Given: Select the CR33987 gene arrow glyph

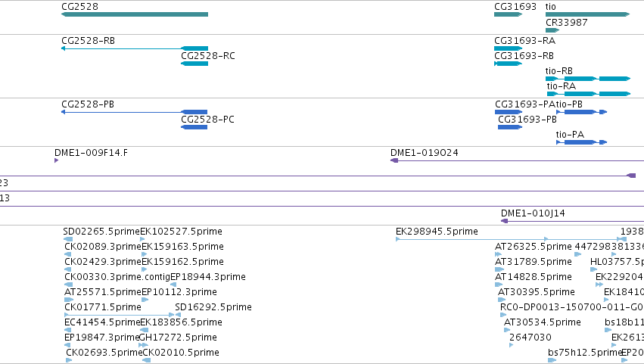Looking at the screenshot, I should click(x=552, y=30).
